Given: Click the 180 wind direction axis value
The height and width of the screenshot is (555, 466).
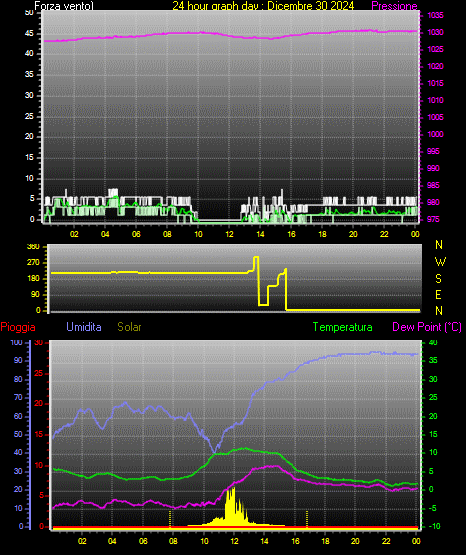Looking at the screenshot, I should (x=33, y=279).
